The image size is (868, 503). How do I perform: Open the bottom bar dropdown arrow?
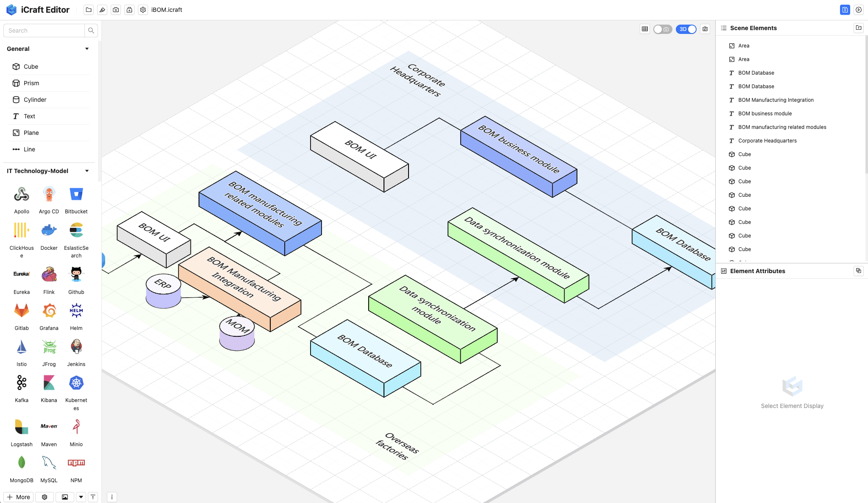click(81, 497)
